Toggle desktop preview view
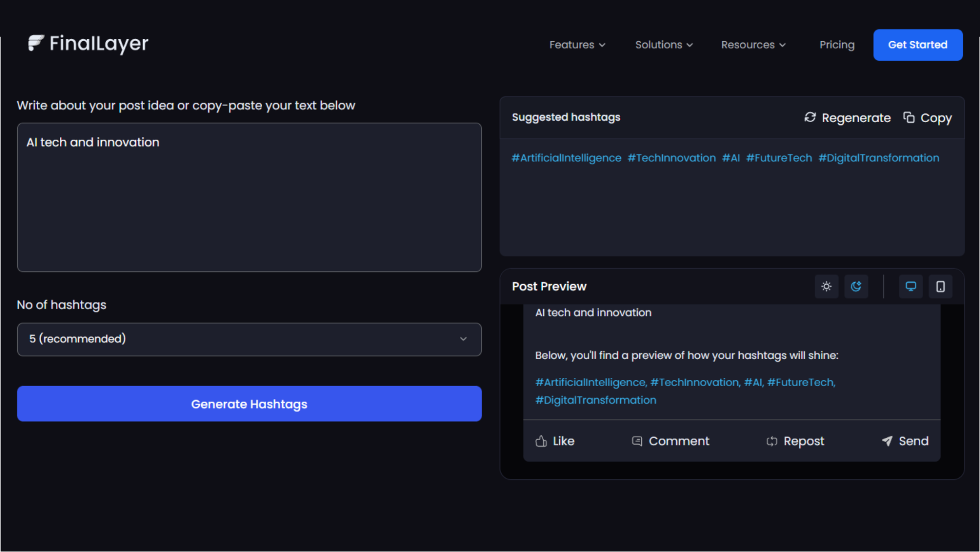 click(x=911, y=287)
